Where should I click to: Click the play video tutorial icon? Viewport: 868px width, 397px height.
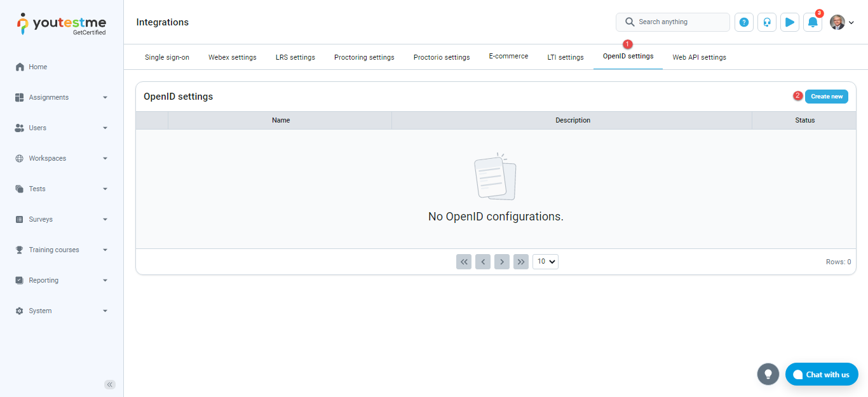tap(790, 22)
